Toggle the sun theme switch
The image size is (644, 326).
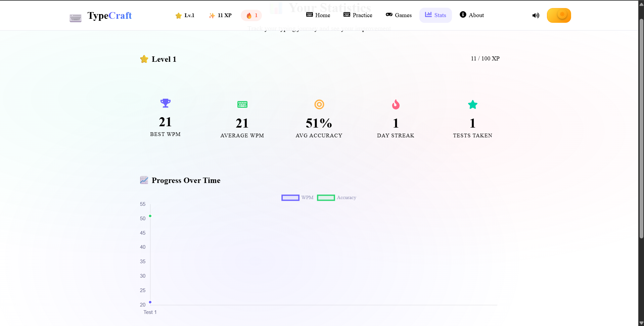pos(559,15)
